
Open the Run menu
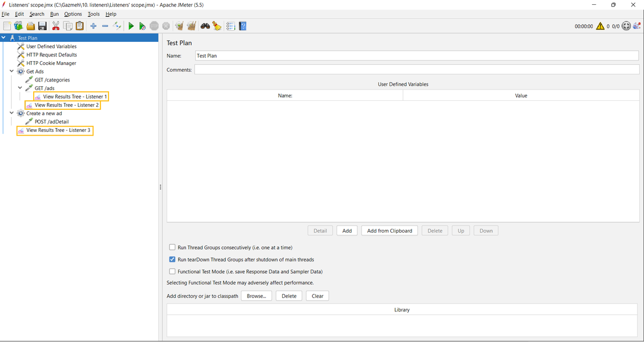55,14
